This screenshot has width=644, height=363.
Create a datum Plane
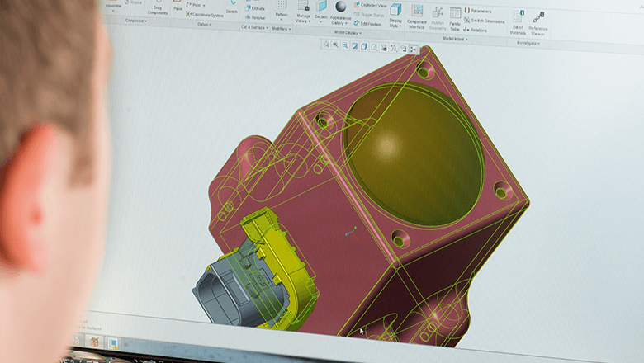coord(178,7)
